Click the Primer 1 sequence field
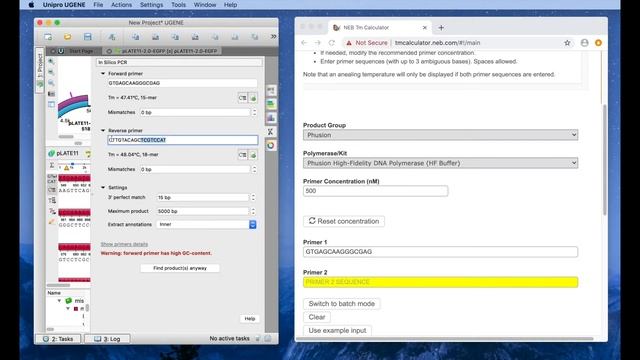Screen dimensions: 640x360 [440, 252]
